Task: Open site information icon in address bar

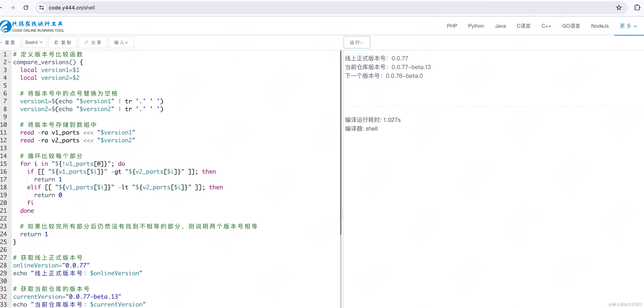Action: (42, 8)
